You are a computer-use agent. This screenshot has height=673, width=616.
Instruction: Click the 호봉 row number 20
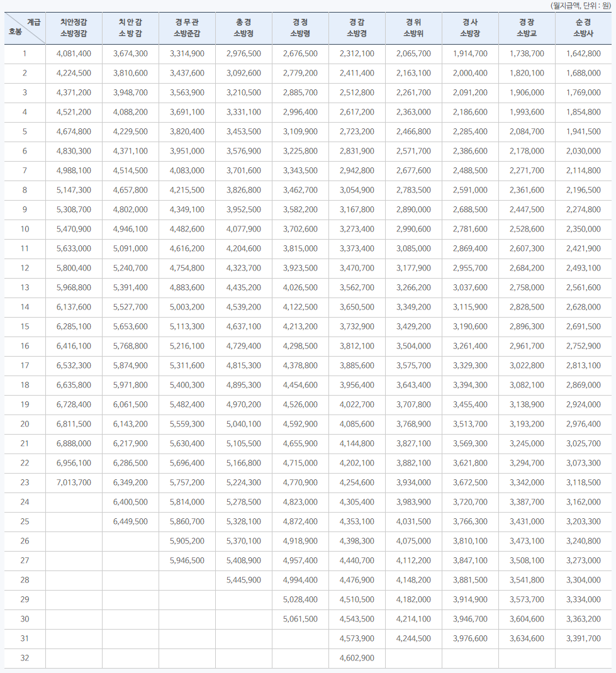click(25, 424)
